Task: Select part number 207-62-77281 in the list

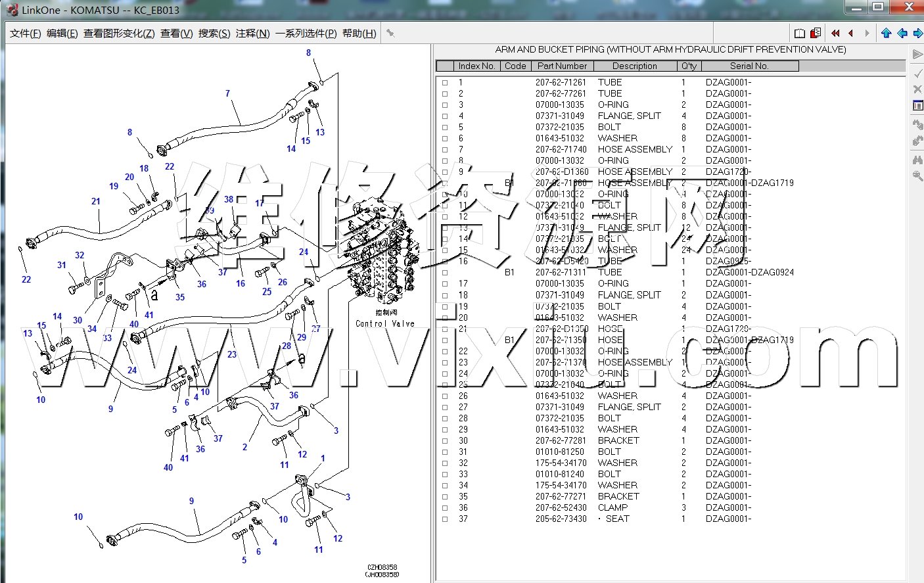Action: point(561,441)
